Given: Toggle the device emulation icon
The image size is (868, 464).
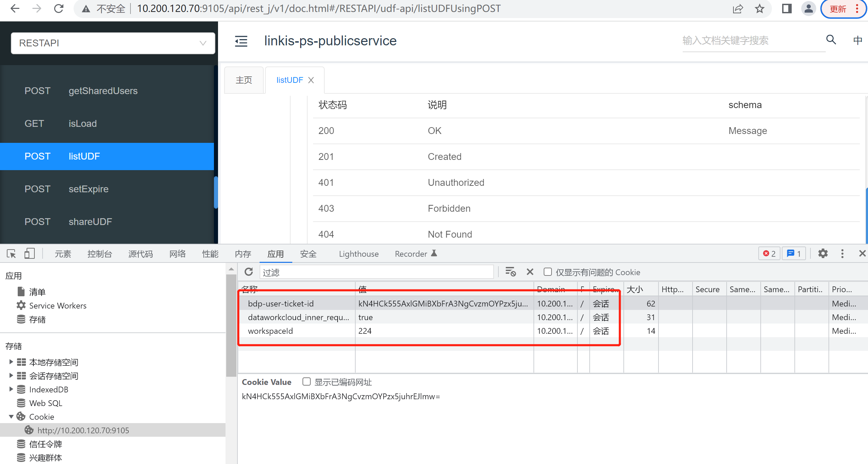Looking at the screenshot, I should (29, 253).
